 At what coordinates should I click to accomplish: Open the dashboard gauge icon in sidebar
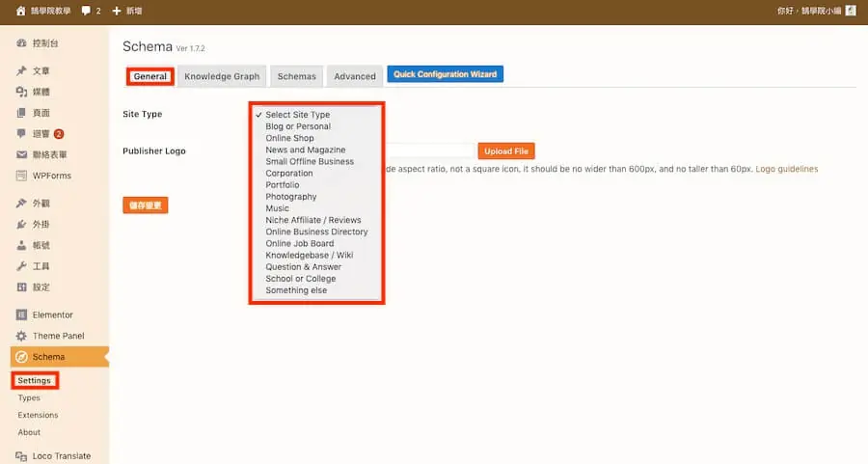click(x=21, y=43)
